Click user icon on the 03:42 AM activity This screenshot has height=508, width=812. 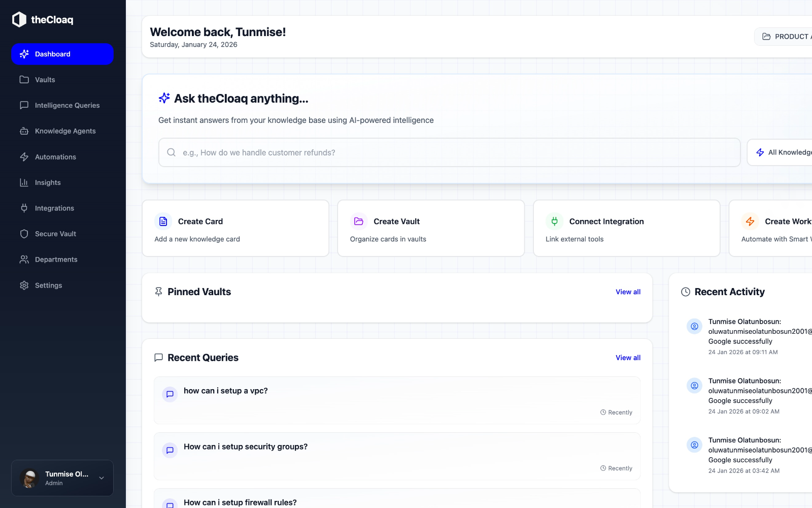coord(694,445)
